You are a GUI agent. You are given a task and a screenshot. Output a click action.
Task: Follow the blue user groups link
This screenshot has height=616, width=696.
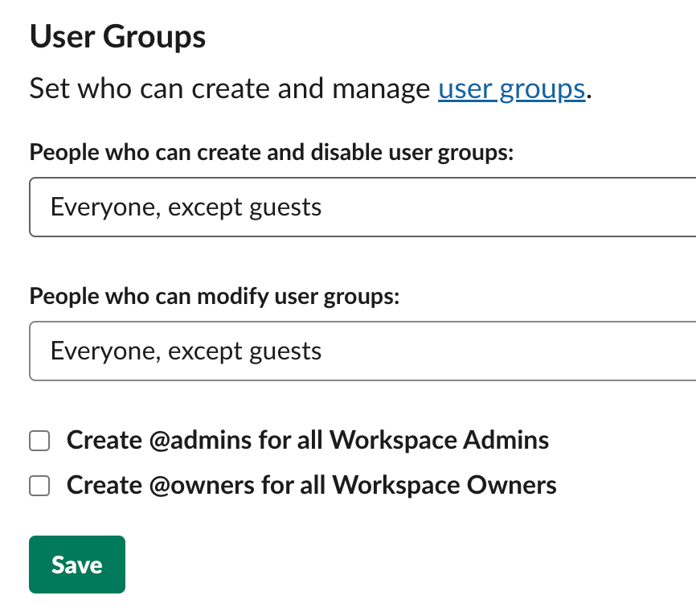[511, 88]
